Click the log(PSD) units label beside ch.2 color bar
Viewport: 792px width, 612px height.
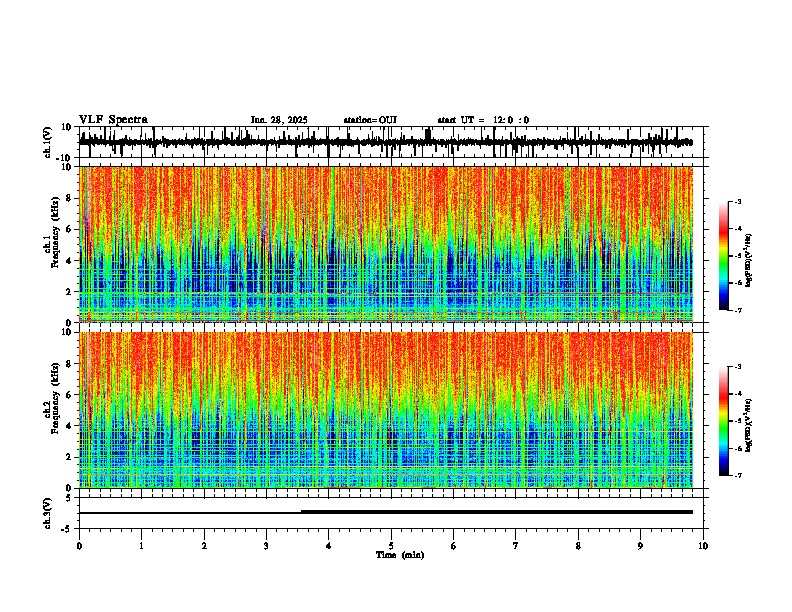[749, 425]
